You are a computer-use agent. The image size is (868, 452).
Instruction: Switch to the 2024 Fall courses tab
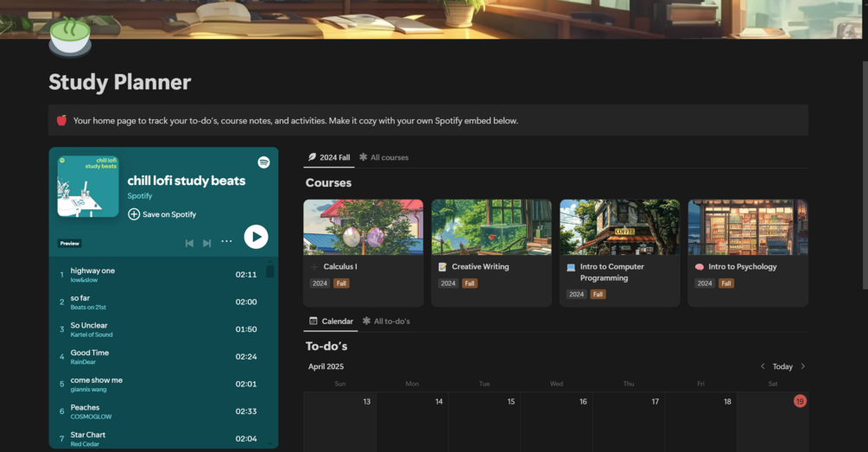coord(329,157)
